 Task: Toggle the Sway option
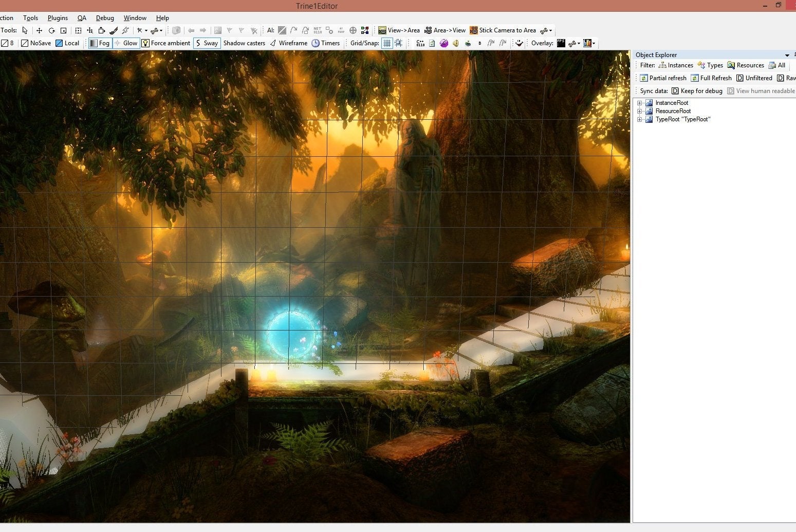click(207, 43)
